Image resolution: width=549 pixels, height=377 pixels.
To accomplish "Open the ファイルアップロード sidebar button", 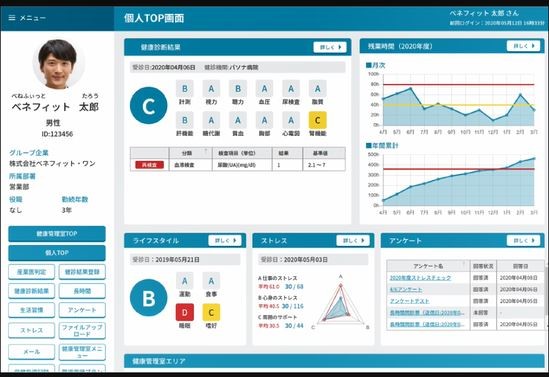I will (x=82, y=330).
